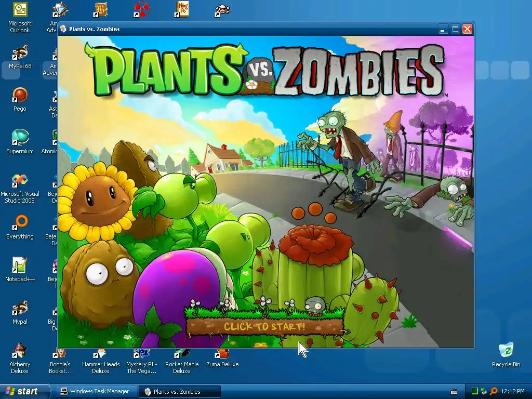Select the Bookworm 'B' book desktop icon
Viewport: 532px width, 399px height.
(101, 9)
